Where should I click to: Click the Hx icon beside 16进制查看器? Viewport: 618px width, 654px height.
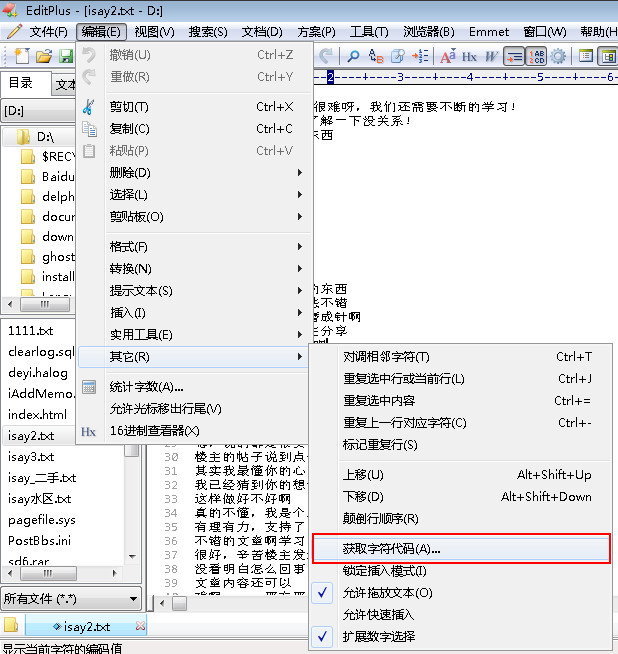[88, 431]
